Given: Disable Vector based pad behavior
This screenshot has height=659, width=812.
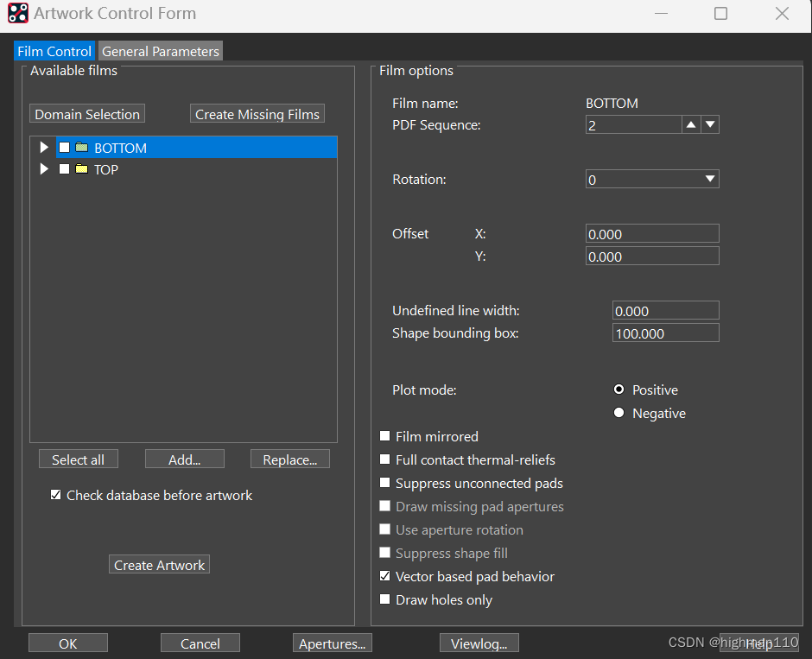Looking at the screenshot, I should [x=385, y=576].
